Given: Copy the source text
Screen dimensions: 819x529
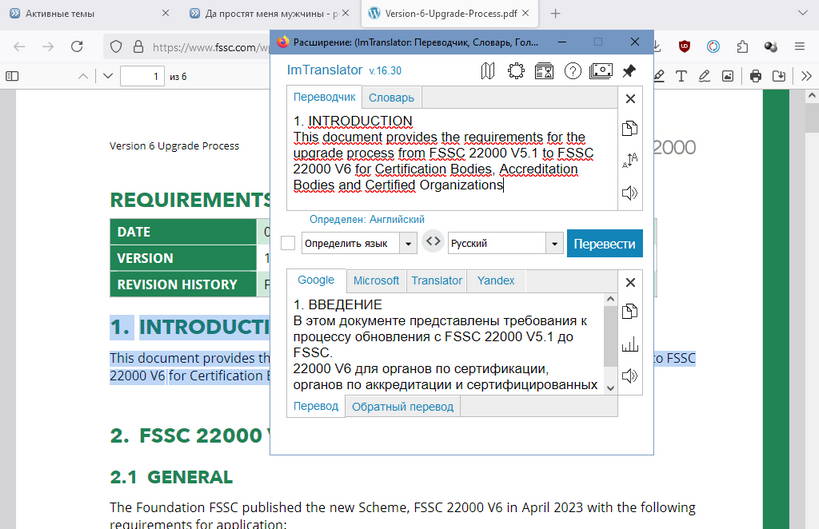Looking at the screenshot, I should (630, 128).
